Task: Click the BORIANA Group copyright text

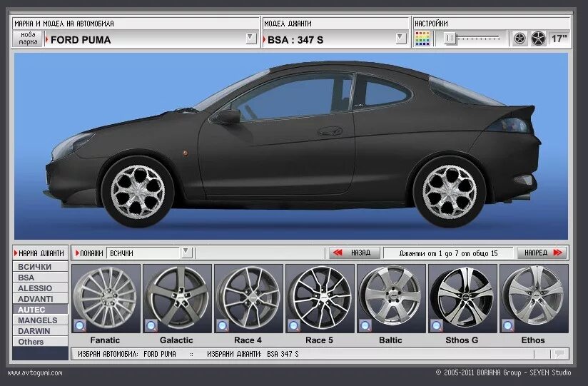Action: click(503, 373)
